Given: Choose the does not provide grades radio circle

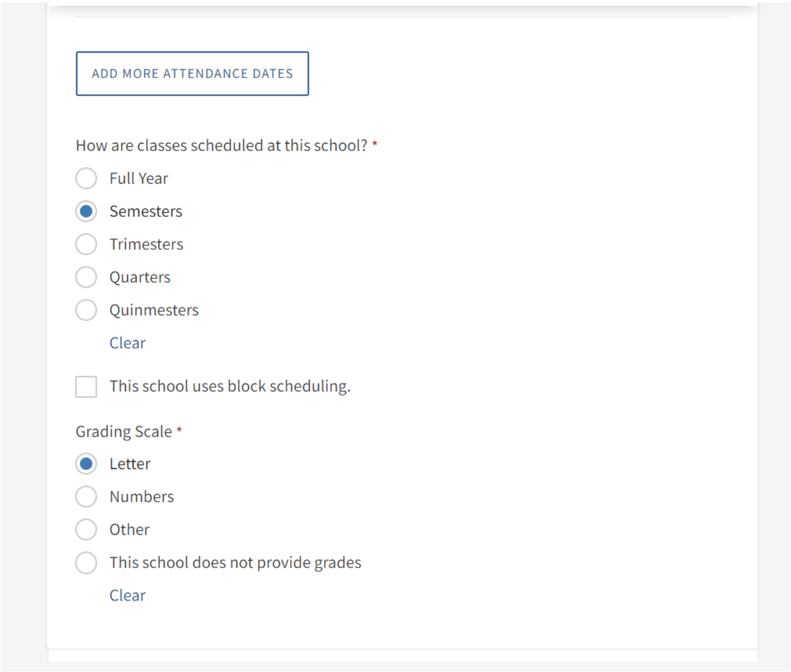Looking at the screenshot, I should [86, 563].
